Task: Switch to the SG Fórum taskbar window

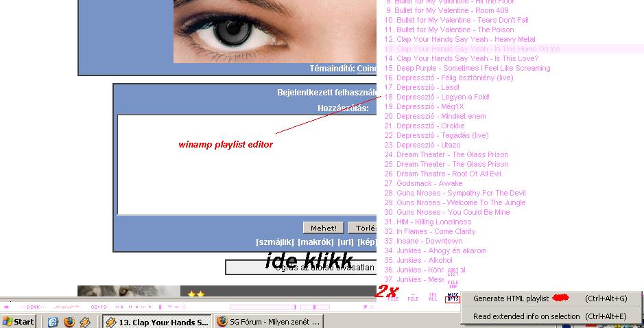Action: [x=267, y=321]
